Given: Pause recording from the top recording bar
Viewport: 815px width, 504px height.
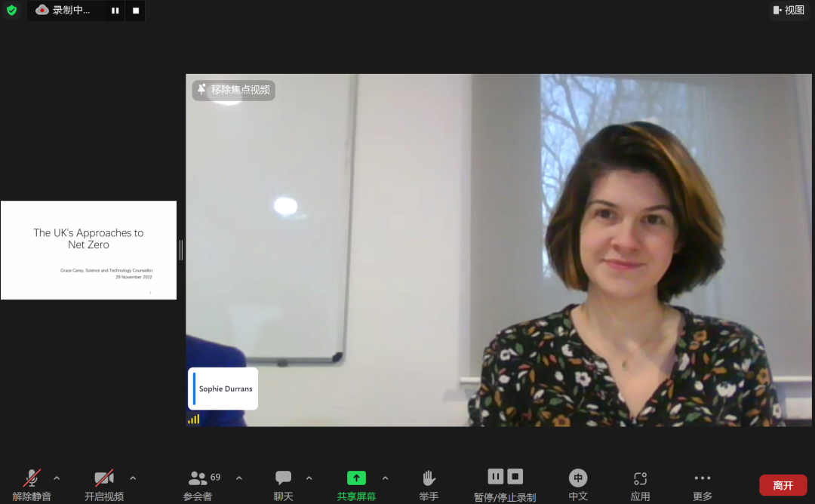Looking at the screenshot, I should 115,11.
